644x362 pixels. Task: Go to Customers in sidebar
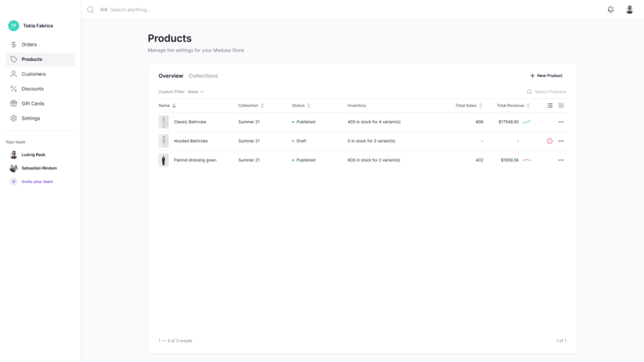40,74
